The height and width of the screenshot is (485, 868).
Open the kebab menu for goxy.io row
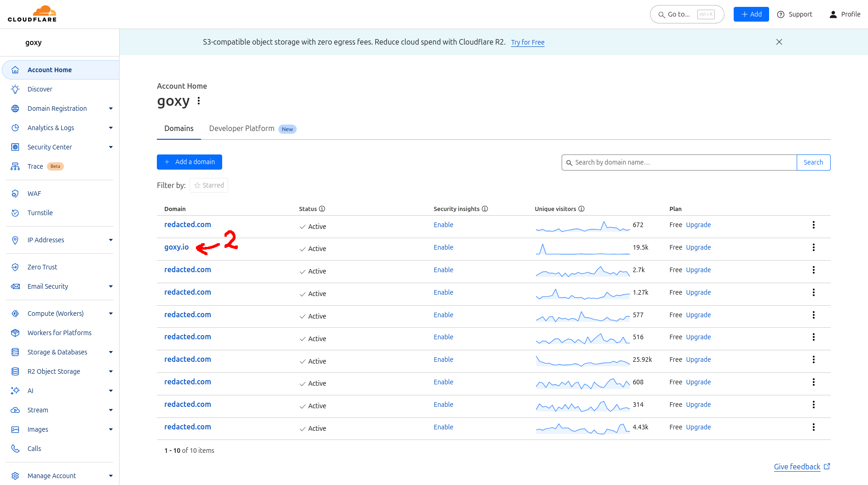(x=813, y=247)
